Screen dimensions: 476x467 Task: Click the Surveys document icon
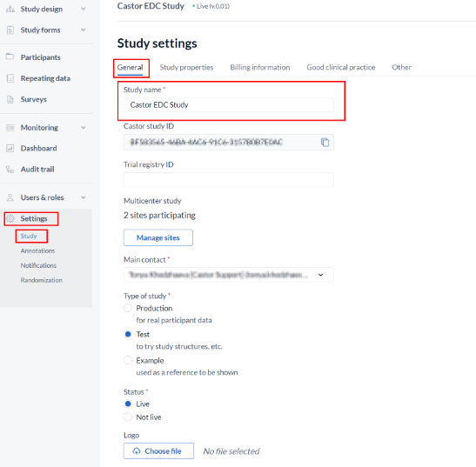click(x=10, y=99)
